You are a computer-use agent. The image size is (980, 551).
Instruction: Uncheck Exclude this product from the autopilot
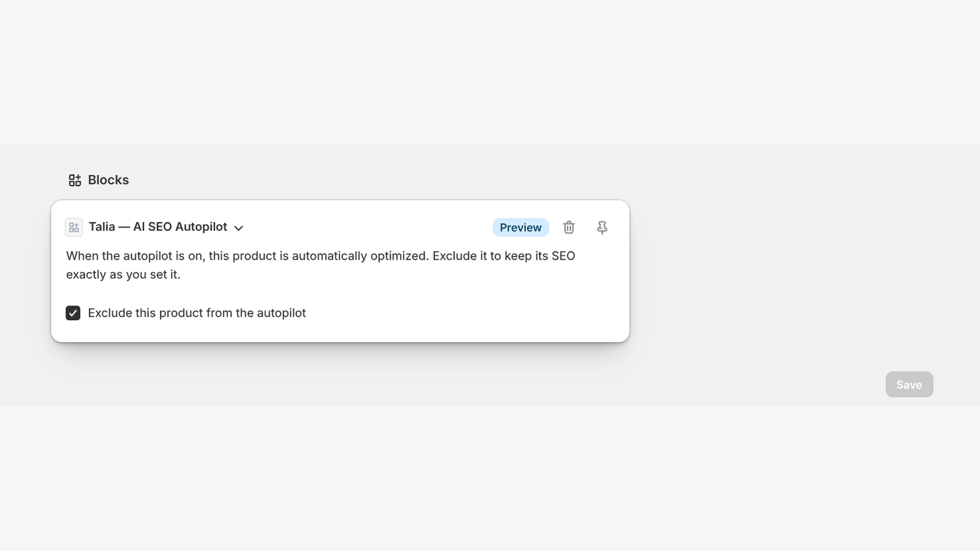pyautogui.click(x=73, y=313)
